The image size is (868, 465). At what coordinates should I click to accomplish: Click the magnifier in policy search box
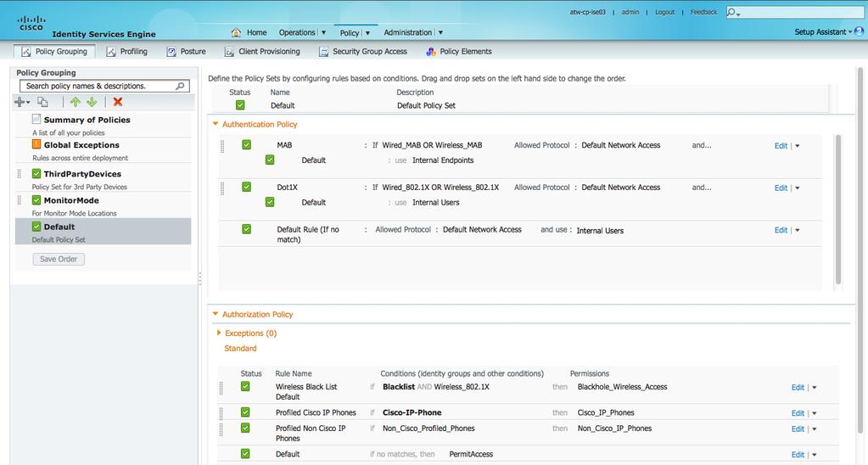180,86
